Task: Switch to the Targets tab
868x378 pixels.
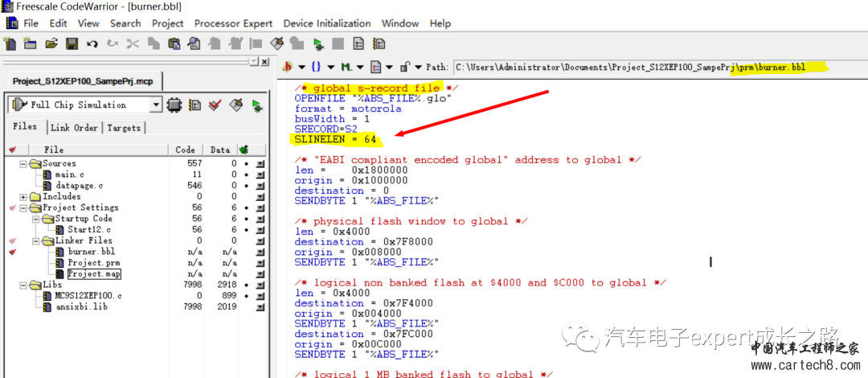Action: coord(124,128)
